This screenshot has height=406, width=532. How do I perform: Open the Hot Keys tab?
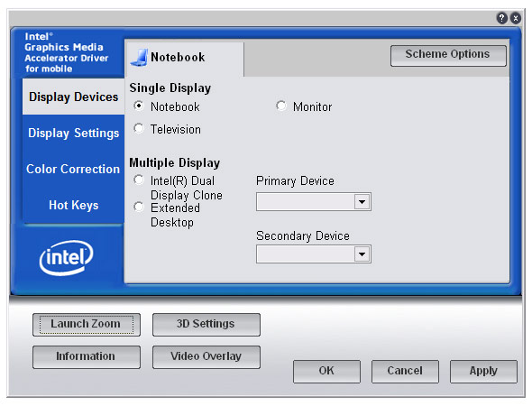73,205
